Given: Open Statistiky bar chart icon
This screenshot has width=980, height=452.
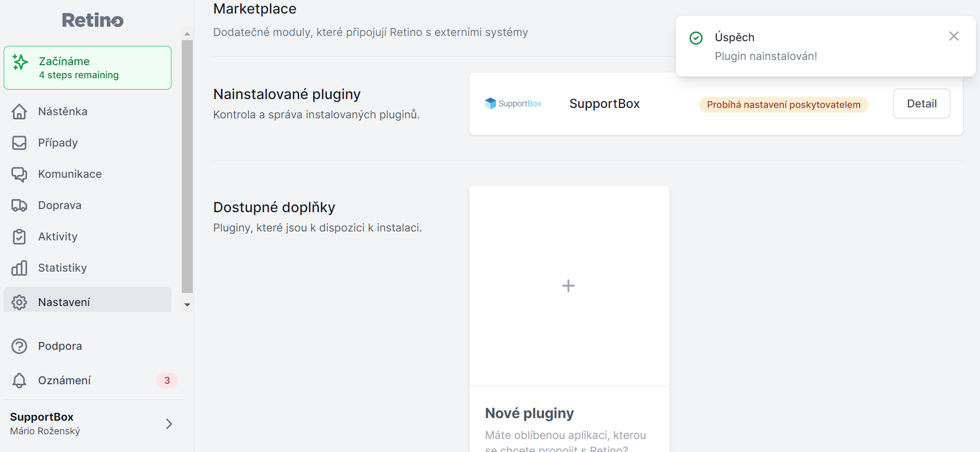Looking at the screenshot, I should tap(19, 268).
